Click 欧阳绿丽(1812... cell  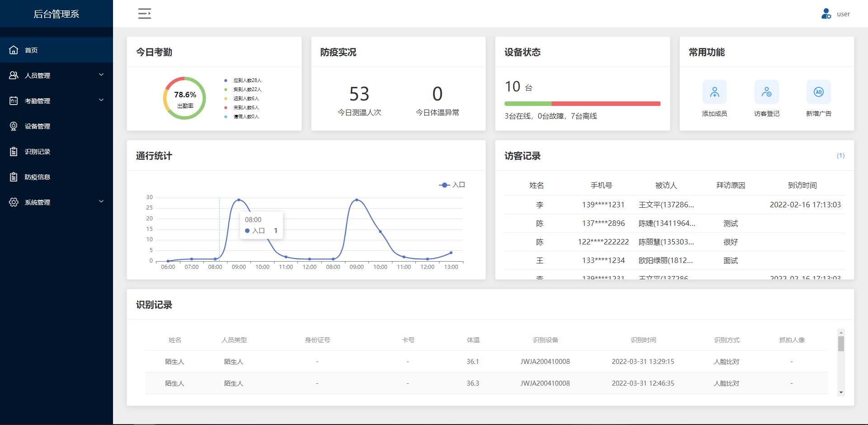(x=665, y=260)
